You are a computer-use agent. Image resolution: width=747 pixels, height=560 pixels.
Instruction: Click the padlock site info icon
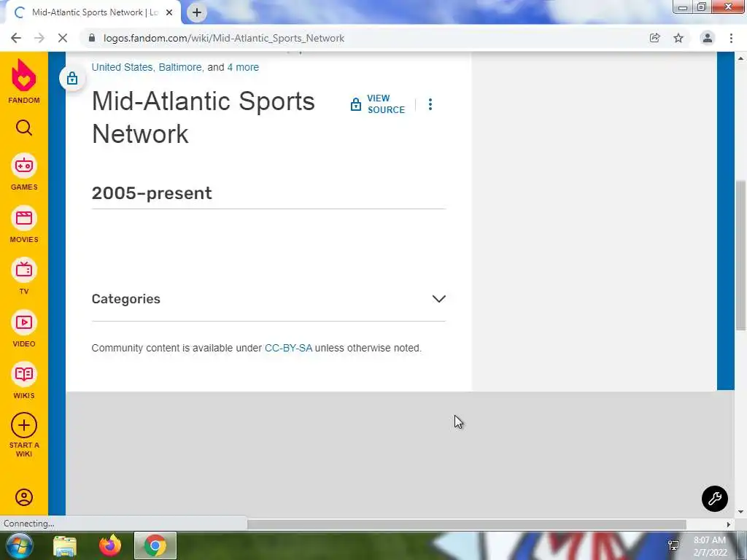(92, 38)
